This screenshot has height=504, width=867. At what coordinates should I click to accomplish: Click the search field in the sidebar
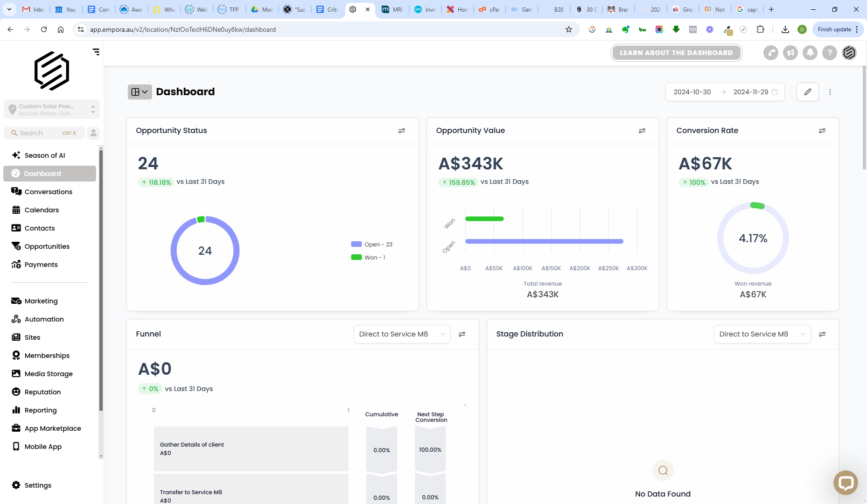(x=42, y=133)
